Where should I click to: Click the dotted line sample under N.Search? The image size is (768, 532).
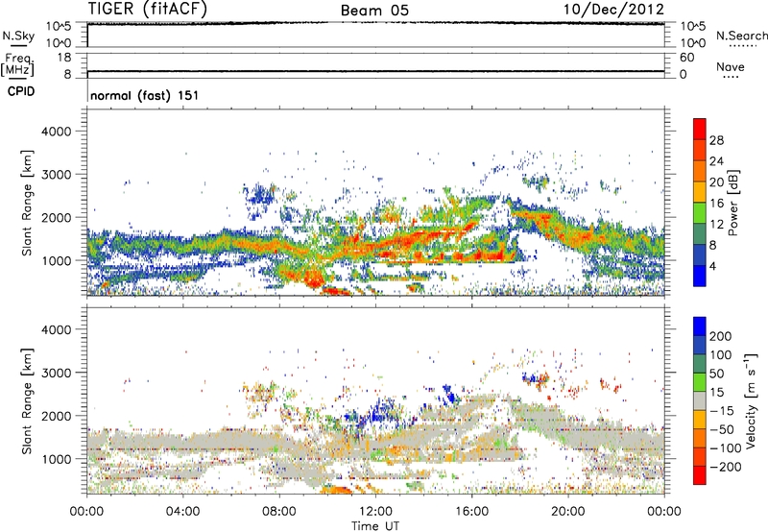pos(743,46)
